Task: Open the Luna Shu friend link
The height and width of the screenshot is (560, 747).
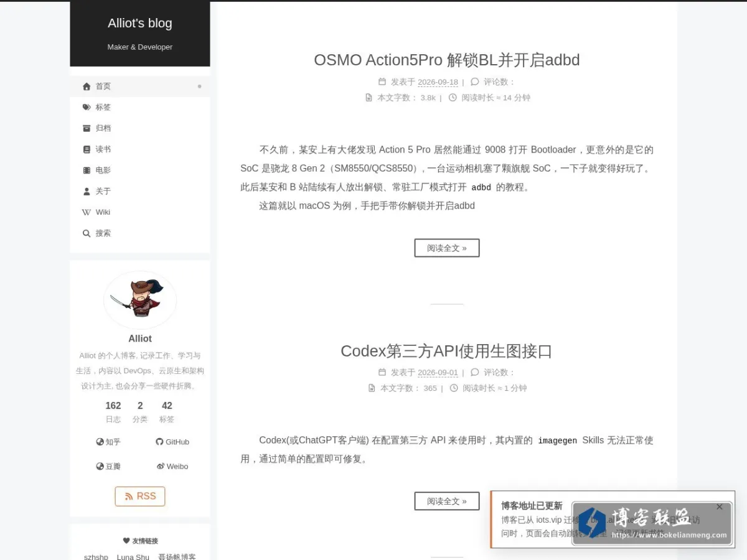Action: pyautogui.click(x=133, y=557)
